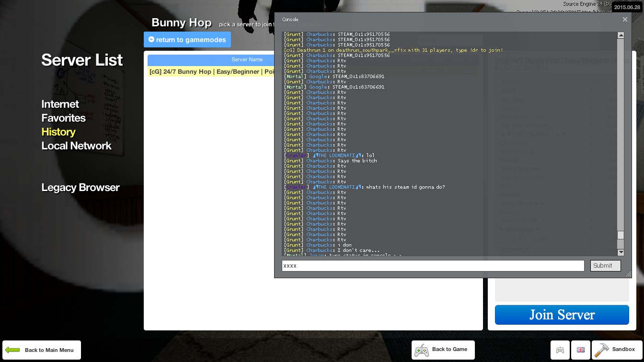Sort servers by the Server Name column header
The image size is (644, 362).
[211, 60]
